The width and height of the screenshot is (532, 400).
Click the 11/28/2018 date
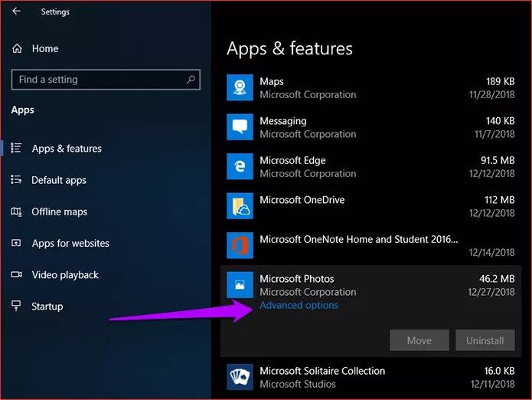[491, 94]
